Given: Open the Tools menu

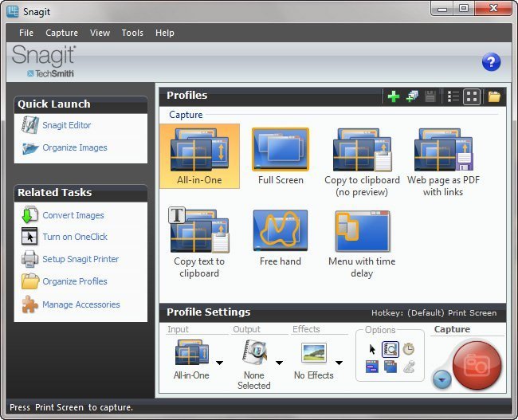Looking at the screenshot, I should [x=132, y=33].
